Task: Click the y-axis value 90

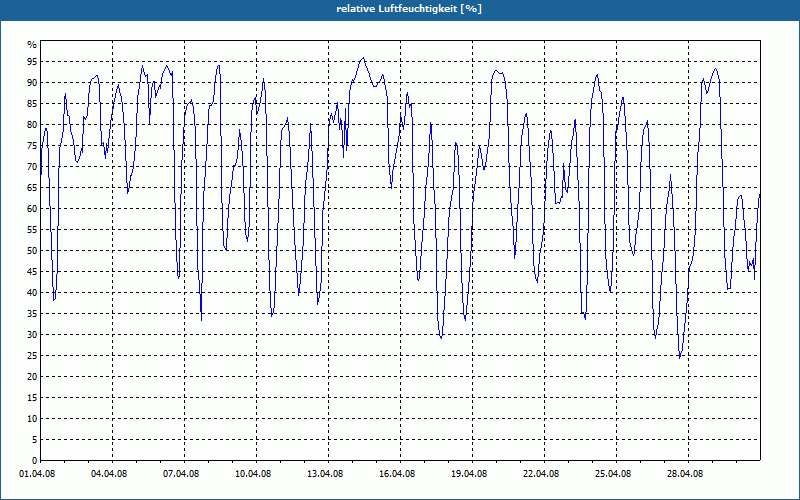Action: [x=32, y=83]
